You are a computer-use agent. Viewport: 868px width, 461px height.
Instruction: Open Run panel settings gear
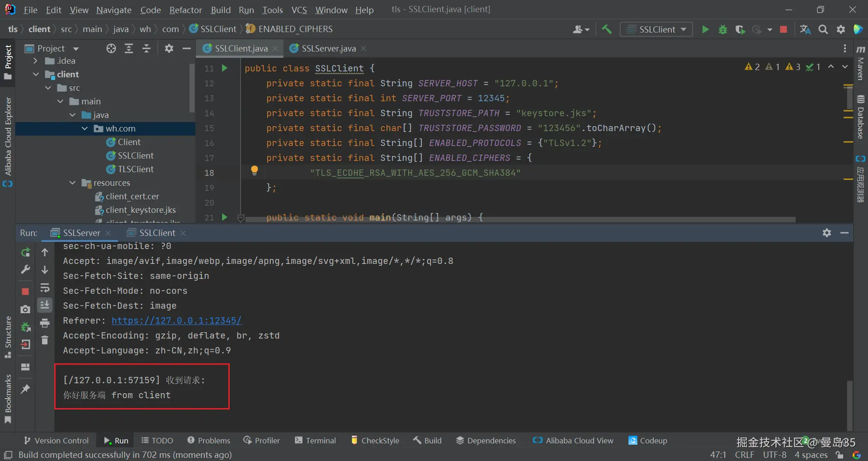[x=827, y=233]
